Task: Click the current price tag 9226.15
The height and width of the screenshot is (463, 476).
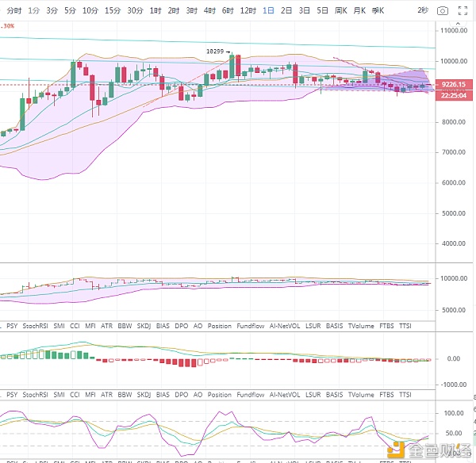Action: tap(454, 84)
